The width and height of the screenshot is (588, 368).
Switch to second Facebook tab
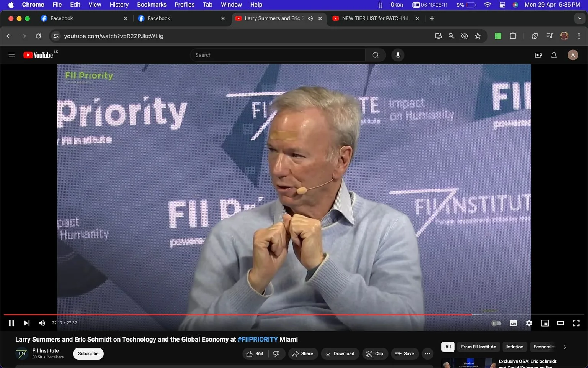pyautogui.click(x=181, y=18)
